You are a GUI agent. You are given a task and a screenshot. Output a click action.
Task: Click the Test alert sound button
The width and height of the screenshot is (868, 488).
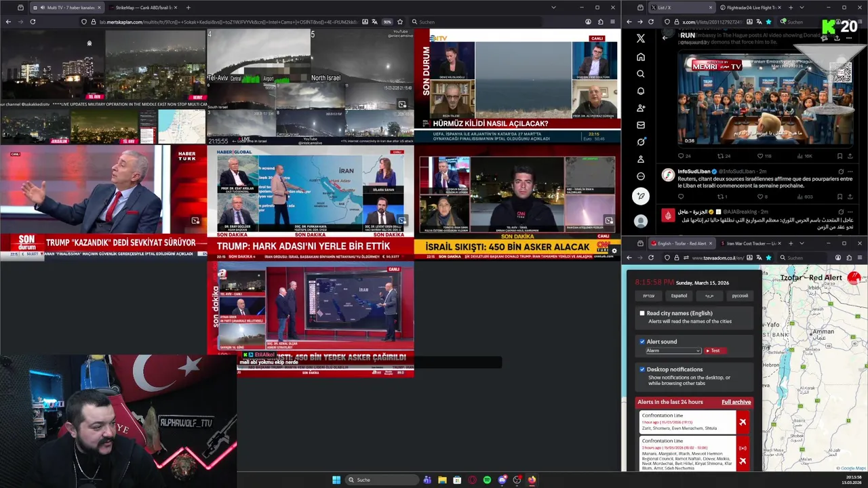coord(715,350)
